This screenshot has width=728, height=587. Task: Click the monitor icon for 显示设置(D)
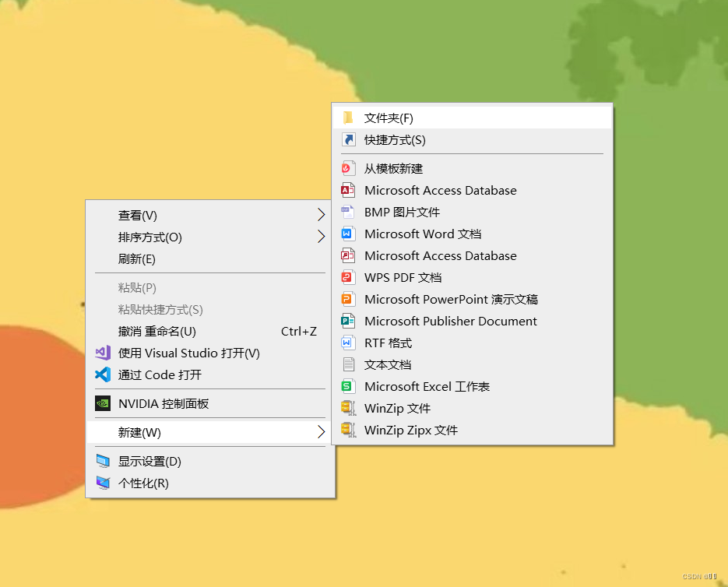pyautogui.click(x=103, y=461)
